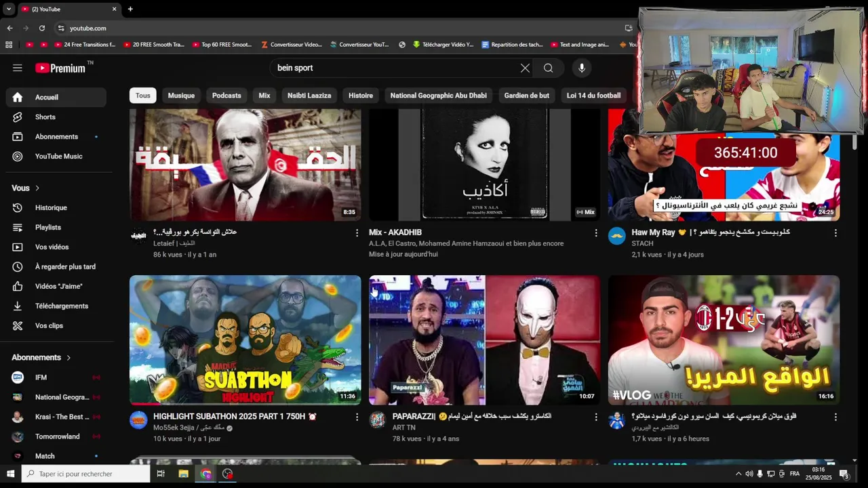Screen dimensions: 868x488
Task: Open the Tomorrowland subscription channel
Action: point(56,436)
